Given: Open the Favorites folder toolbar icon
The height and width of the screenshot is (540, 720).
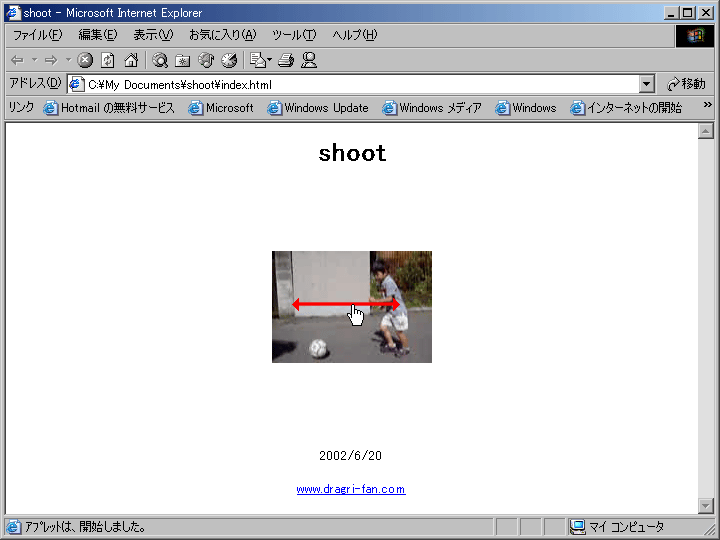Looking at the screenshot, I should coord(183,60).
